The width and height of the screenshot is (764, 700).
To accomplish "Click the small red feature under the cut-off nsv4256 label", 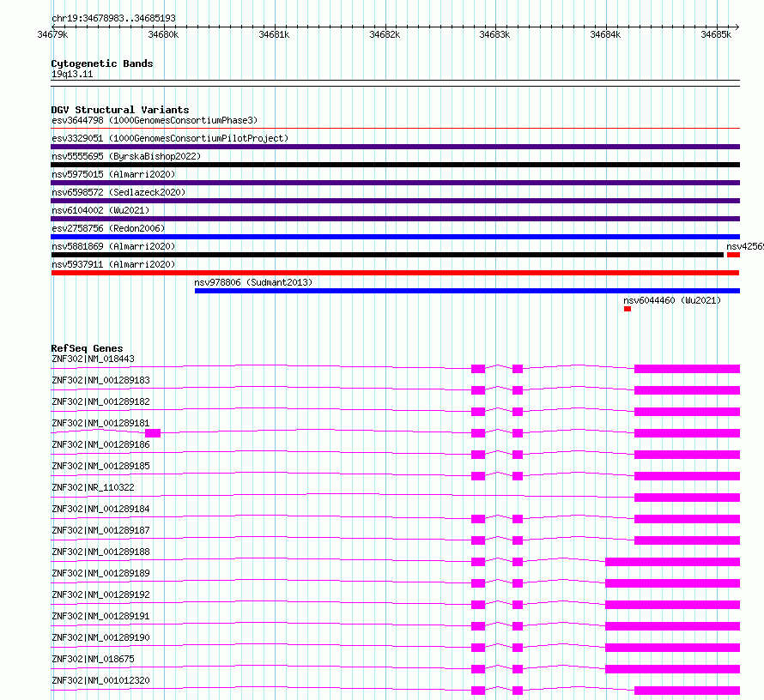I will 733,255.
